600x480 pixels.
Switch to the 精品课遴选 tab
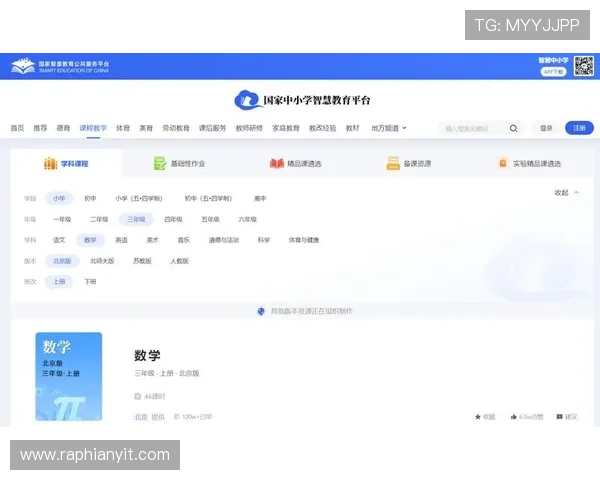pos(295,163)
